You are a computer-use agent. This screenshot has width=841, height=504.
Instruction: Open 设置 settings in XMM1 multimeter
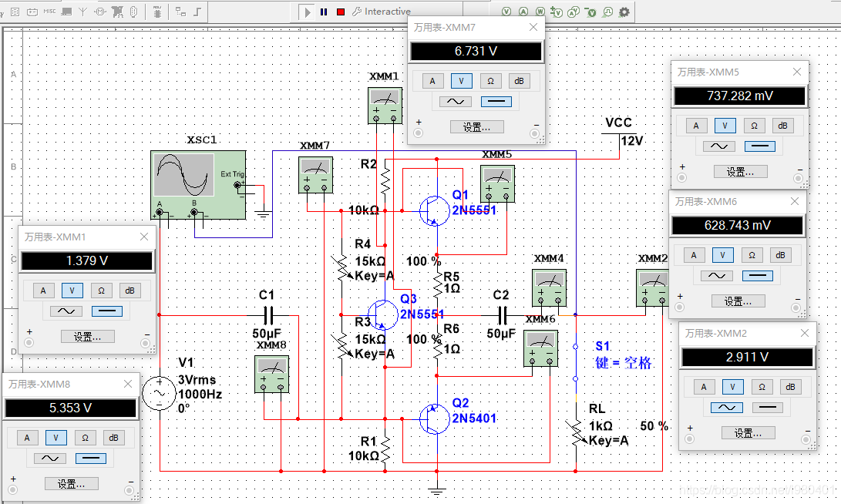87,337
